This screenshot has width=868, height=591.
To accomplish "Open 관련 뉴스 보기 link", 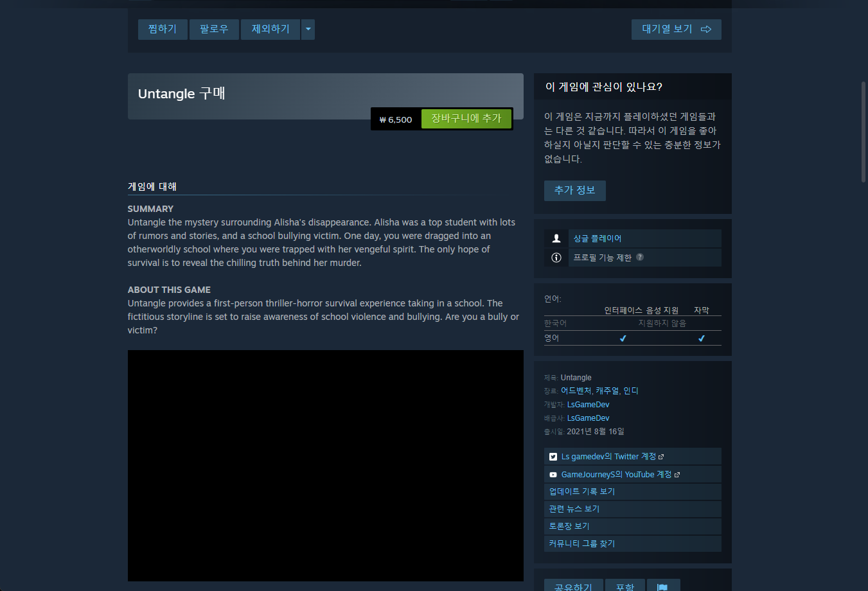I will [x=633, y=509].
